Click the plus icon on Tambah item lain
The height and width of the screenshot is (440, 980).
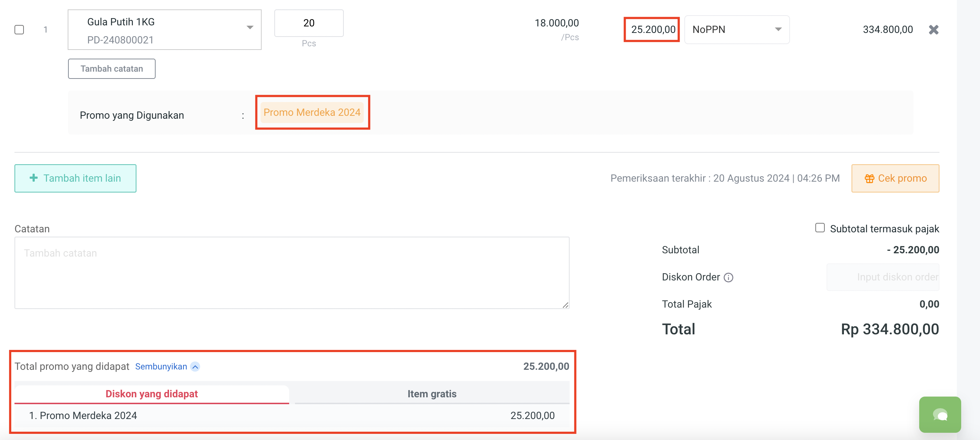click(x=34, y=178)
